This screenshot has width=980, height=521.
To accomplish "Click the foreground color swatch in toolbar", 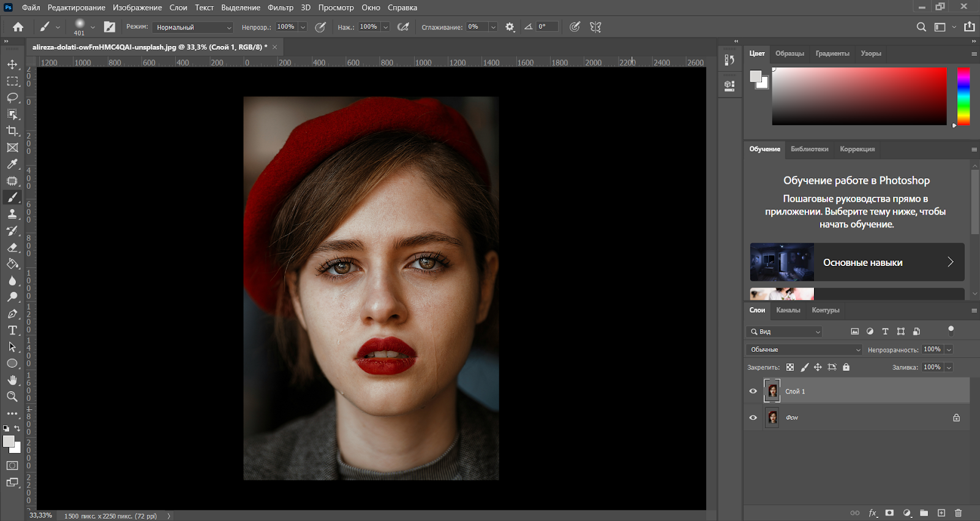I will (9, 442).
